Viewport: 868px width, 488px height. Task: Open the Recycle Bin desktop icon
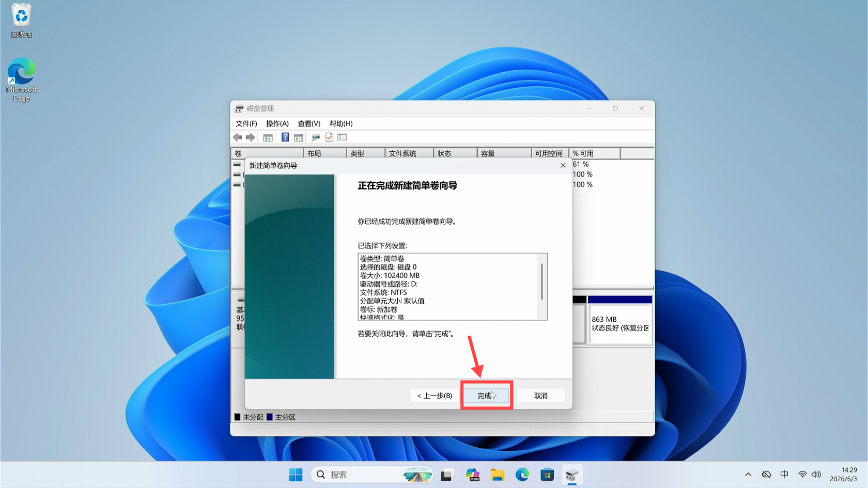tap(22, 21)
